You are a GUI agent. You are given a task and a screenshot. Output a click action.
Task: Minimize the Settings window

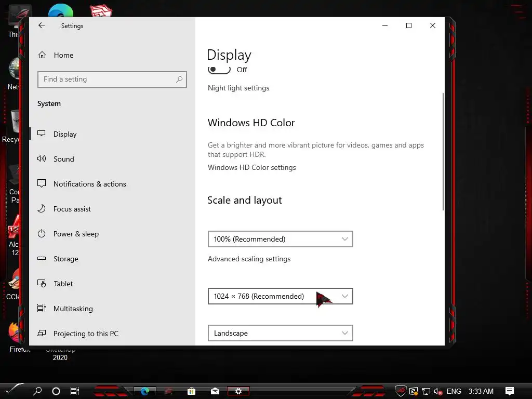point(385,25)
